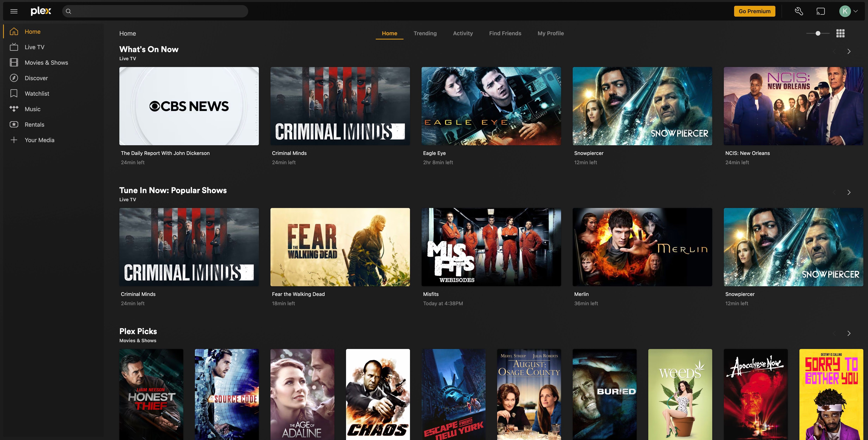
Task: Click the Go Premium button
Action: pos(755,11)
